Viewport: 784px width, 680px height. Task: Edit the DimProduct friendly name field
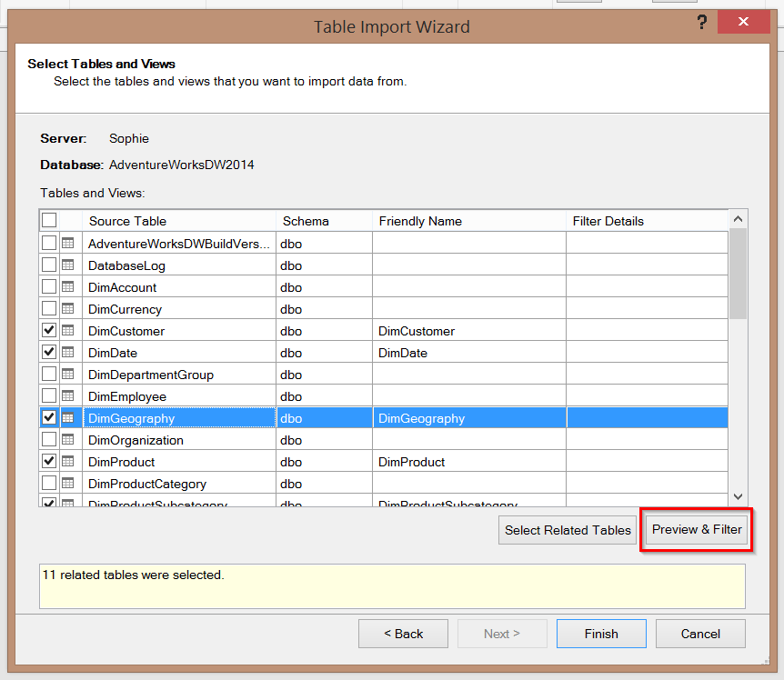tap(468, 462)
